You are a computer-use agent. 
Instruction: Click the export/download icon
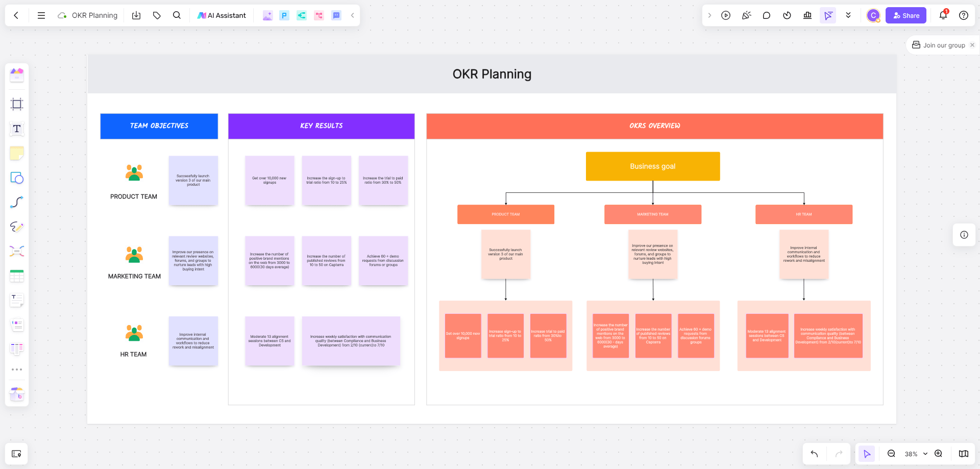[x=136, y=15]
